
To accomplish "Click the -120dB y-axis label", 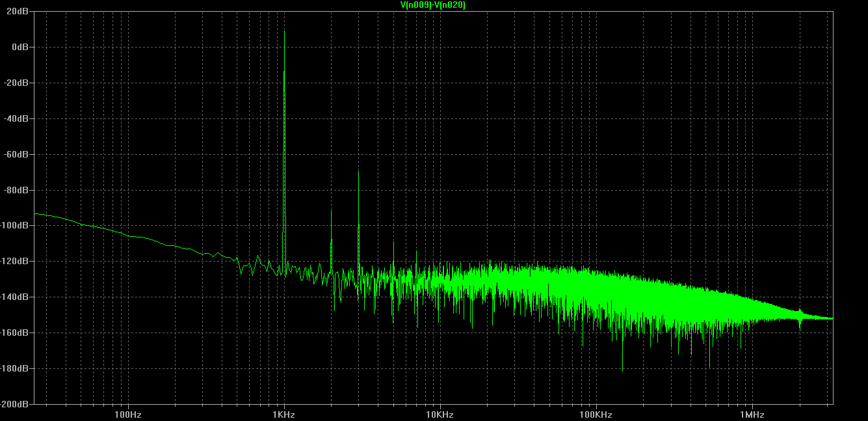I will point(14,261).
